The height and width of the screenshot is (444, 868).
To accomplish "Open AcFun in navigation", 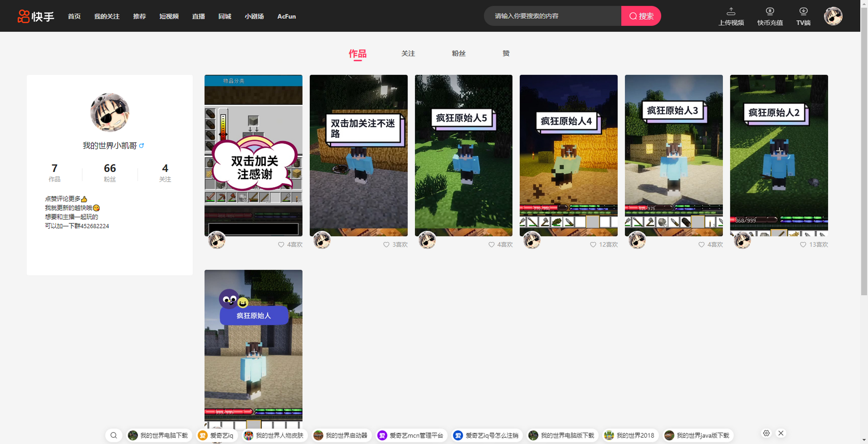I will [287, 16].
